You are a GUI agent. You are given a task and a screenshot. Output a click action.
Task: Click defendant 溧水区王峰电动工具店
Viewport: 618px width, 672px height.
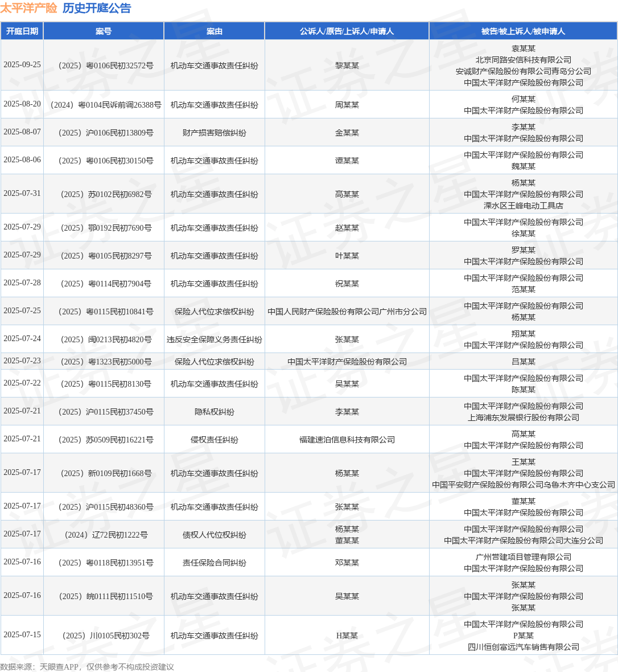tap(524, 206)
